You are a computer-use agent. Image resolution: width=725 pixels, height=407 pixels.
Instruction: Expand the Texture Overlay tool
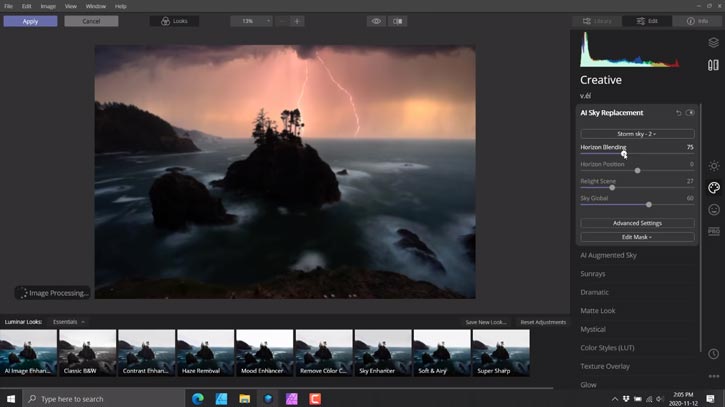605,366
